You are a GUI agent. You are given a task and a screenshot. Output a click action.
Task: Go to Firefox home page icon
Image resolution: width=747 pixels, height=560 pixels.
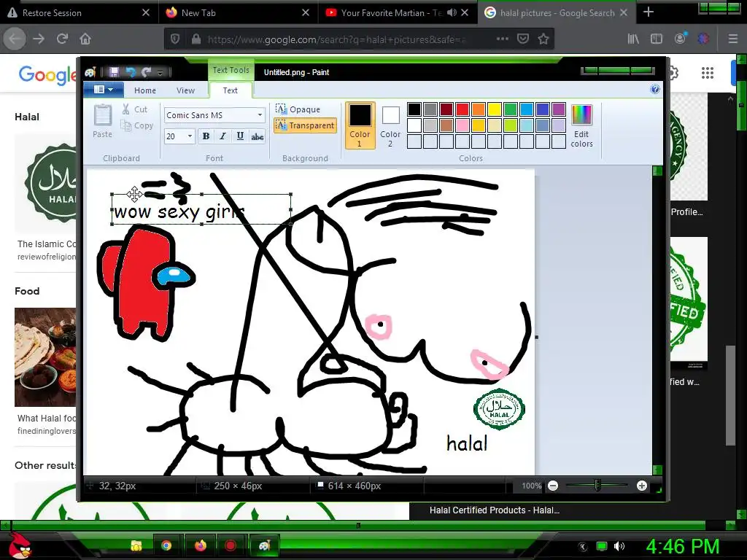(85, 39)
